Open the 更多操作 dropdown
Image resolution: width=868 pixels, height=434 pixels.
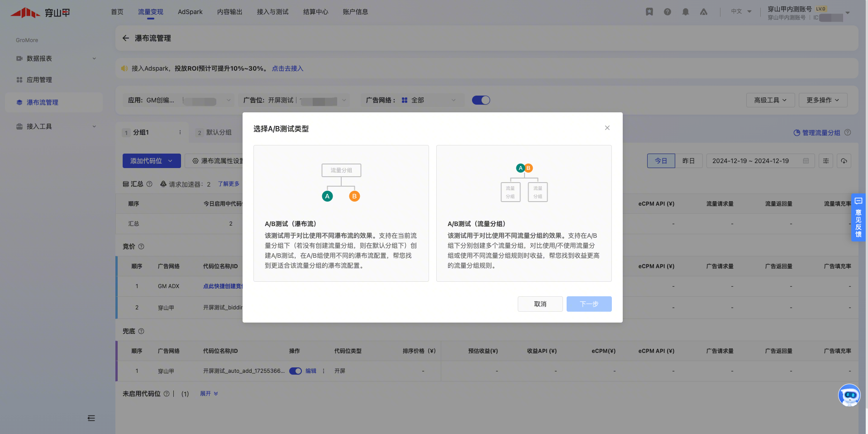coord(822,100)
